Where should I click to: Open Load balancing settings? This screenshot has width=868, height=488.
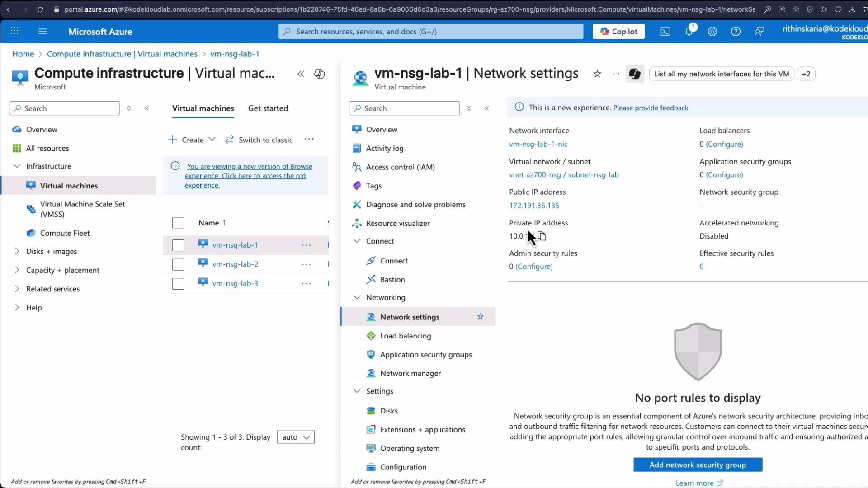click(x=406, y=336)
